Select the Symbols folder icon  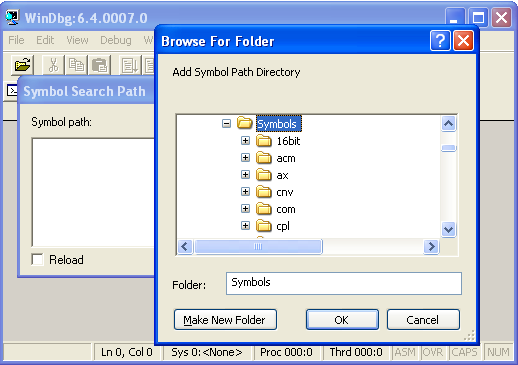[x=245, y=123]
